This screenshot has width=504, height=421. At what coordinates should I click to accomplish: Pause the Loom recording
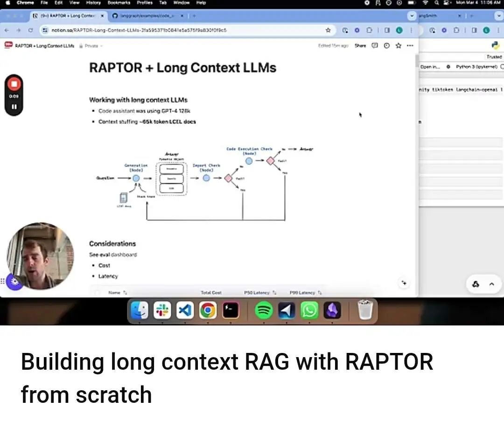(x=14, y=107)
